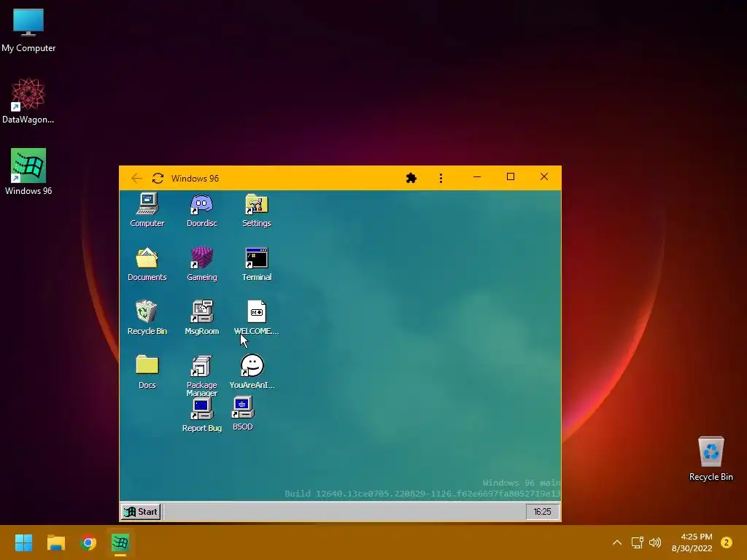This screenshot has height=560, width=747.
Task: Select the Windows 96 desktop shortcut
Action: [28, 172]
